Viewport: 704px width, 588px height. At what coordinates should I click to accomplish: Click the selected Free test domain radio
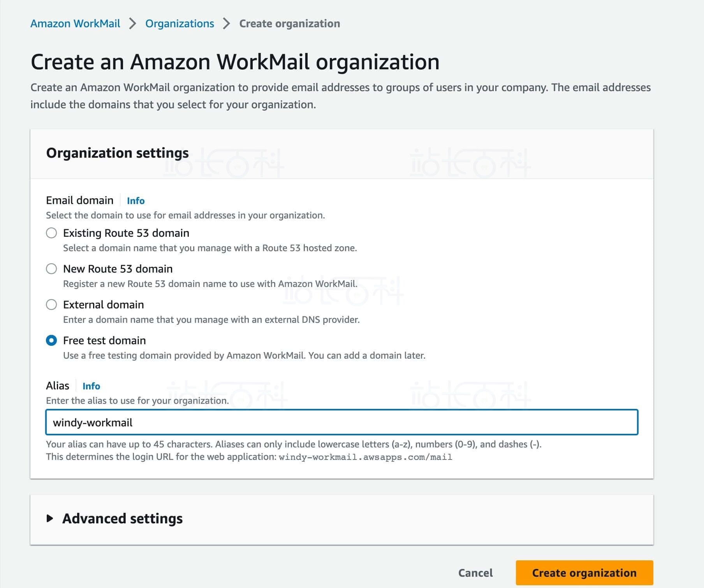(x=51, y=341)
